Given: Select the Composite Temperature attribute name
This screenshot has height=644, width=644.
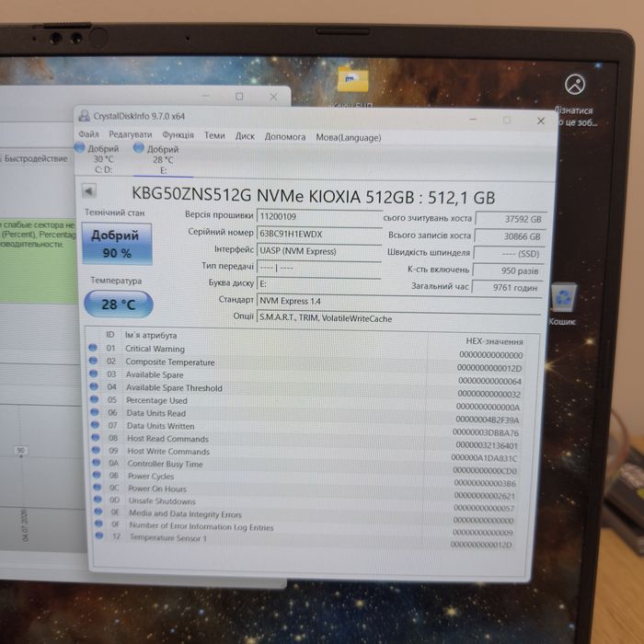Looking at the screenshot, I should (x=170, y=362).
